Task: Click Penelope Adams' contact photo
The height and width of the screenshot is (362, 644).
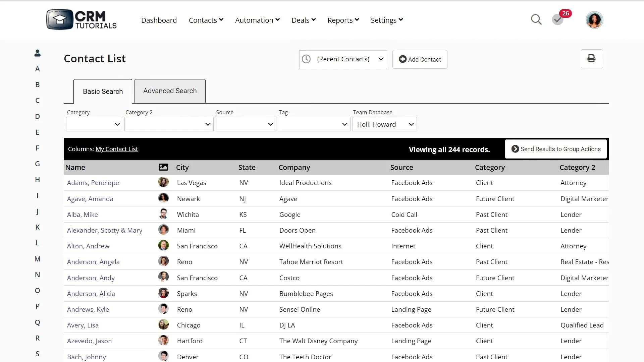Action: pyautogui.click(x=163, y=182)
